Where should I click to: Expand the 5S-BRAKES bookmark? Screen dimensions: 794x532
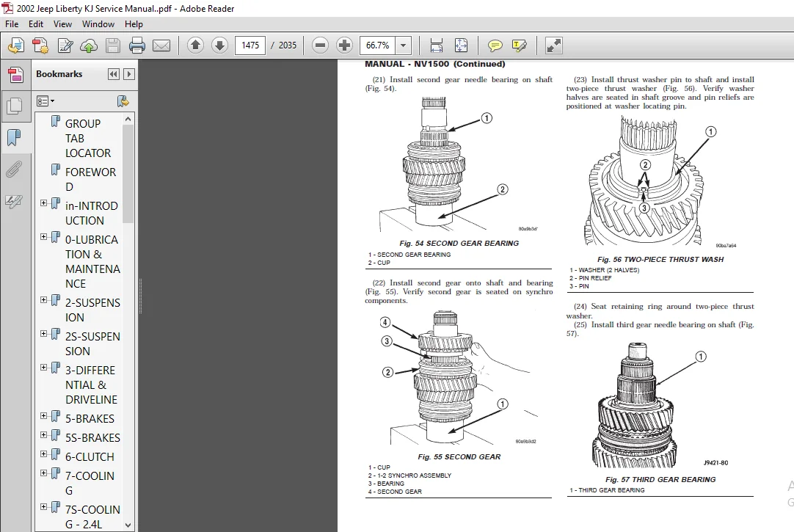tap(43, 435)
